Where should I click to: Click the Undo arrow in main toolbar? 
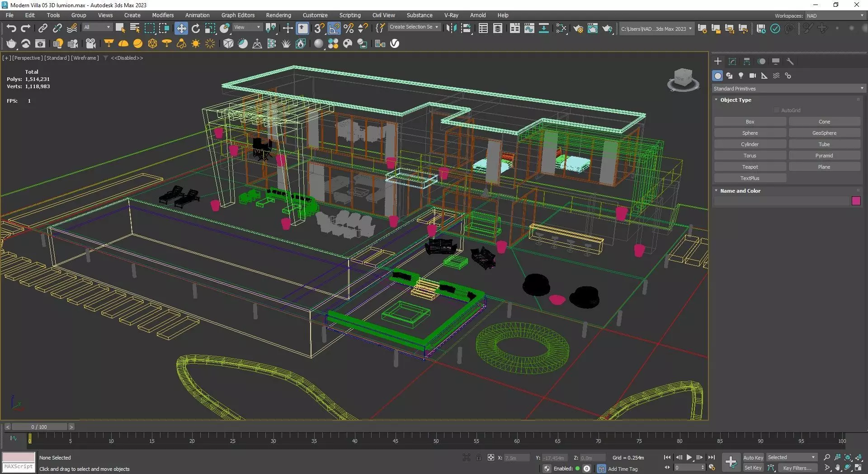coord(11,28)
